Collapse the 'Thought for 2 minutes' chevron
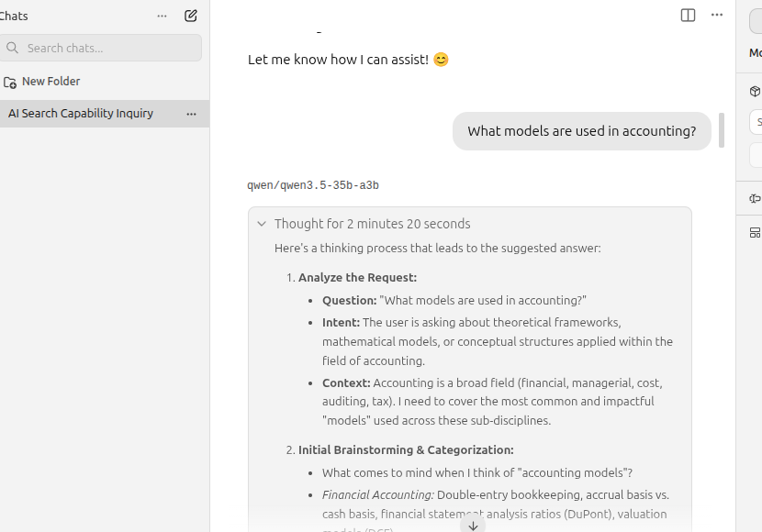 pyautogui.click(x=262, y=224)
